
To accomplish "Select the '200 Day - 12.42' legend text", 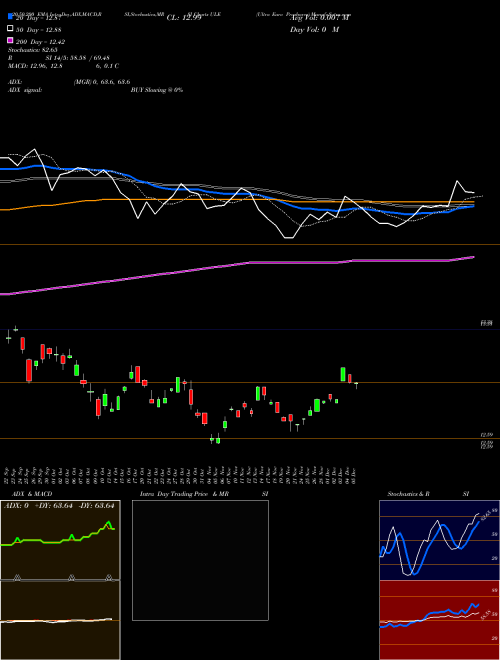I will (41, 42).
